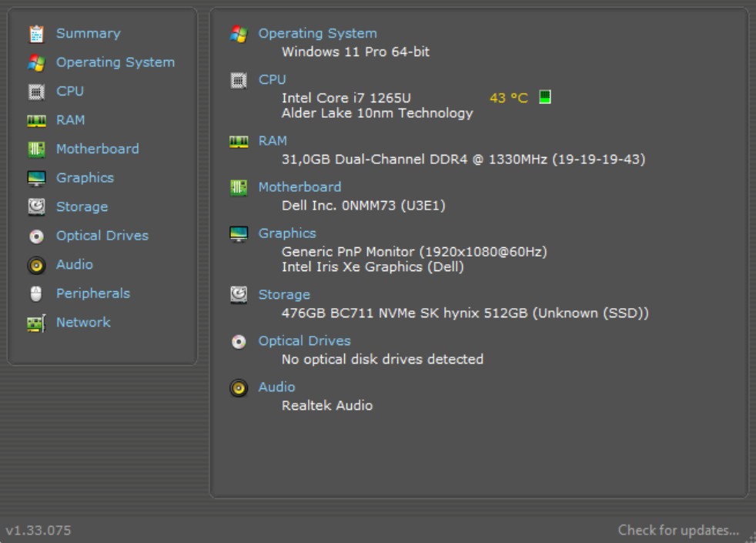Click the RAM stick icon in sidebar
This screenshot has height=543, width=756.
pos(36,120)
